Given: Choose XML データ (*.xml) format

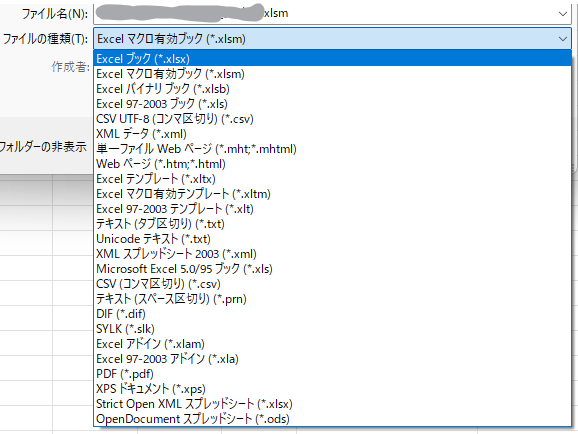Looking at the screenshot, I should tap(332, 134).
